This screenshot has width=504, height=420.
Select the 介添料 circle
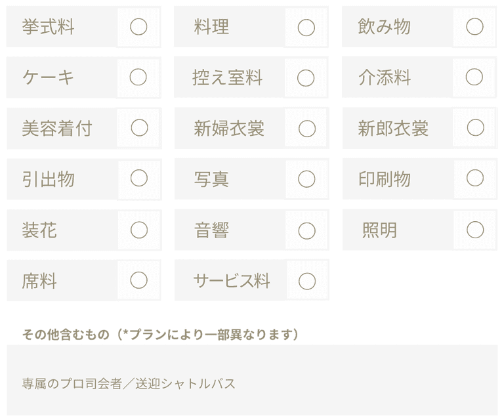(x=474, y=77)
